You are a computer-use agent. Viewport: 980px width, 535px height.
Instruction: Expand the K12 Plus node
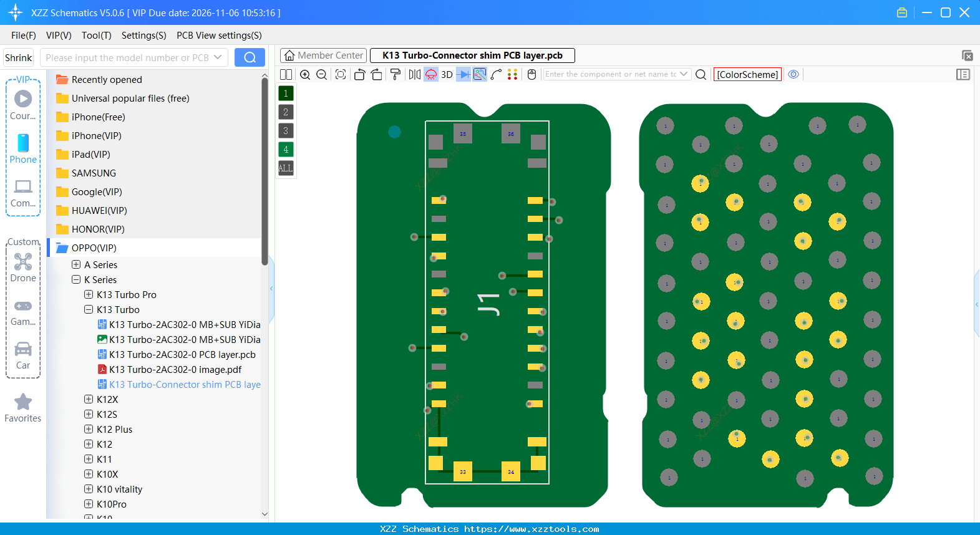coord(89,429)
